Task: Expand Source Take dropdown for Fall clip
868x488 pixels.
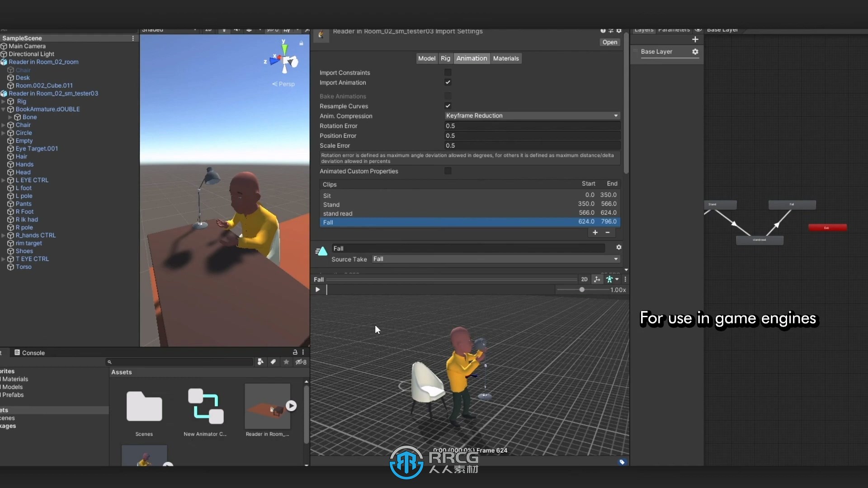Action: tap(615, 258)
